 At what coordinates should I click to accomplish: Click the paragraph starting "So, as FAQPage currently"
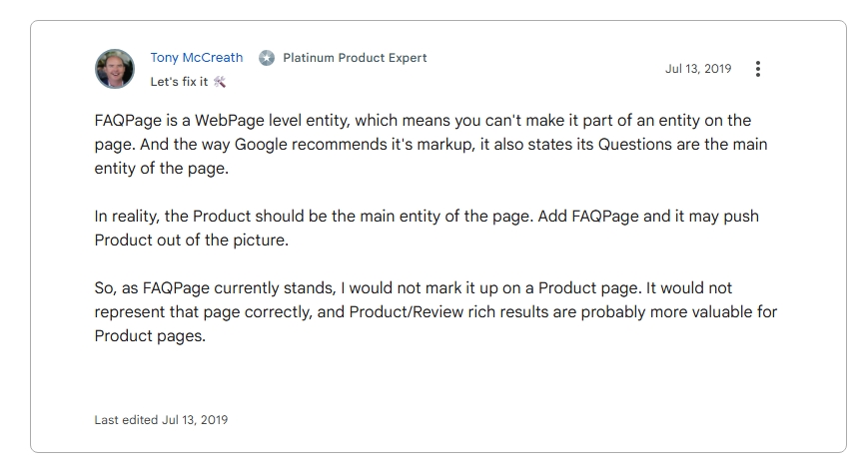click(x=435, y=312)
